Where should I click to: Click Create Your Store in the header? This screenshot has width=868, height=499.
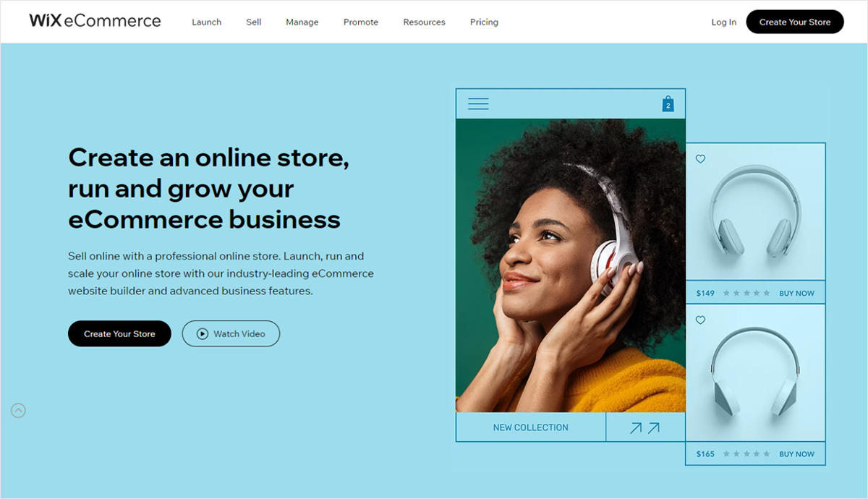click(795, 22)
